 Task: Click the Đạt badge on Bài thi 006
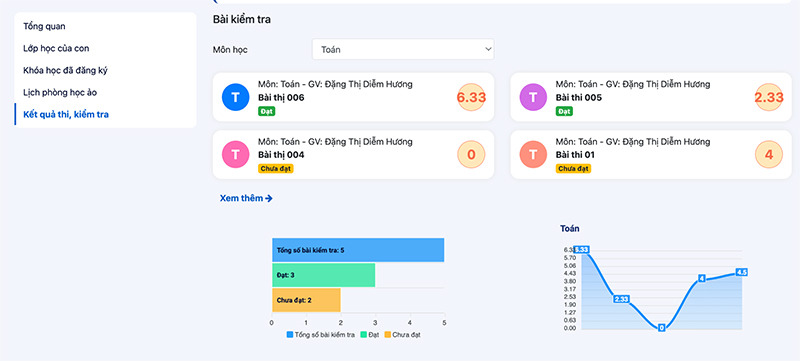(266, 111)
